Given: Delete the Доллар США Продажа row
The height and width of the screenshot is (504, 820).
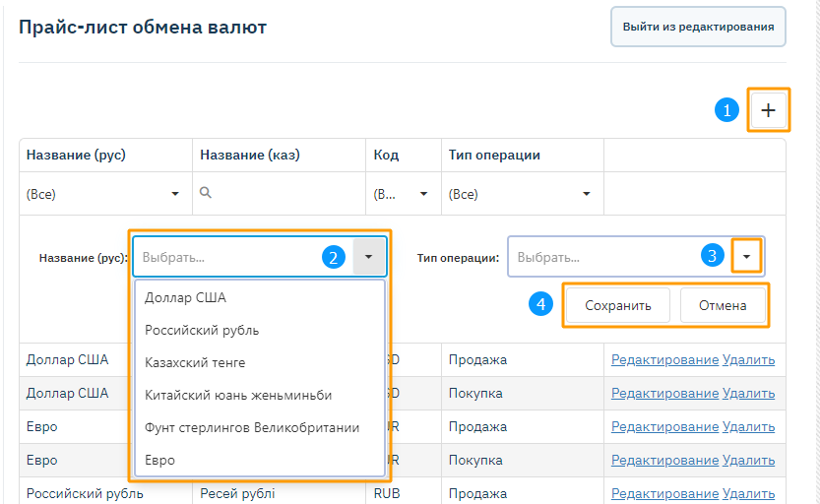Looking at the screenshot, I should pos(748,359).
